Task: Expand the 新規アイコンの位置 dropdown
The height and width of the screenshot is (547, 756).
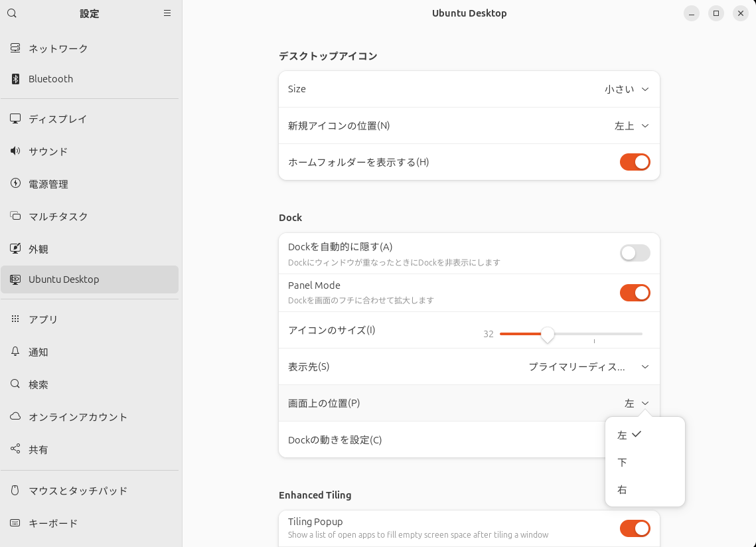Action: [631, 125]
